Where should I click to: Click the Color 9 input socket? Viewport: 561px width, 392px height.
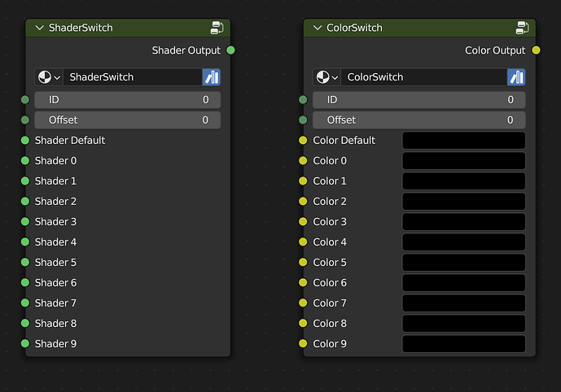pyautogui.click(x=303, y=344)
